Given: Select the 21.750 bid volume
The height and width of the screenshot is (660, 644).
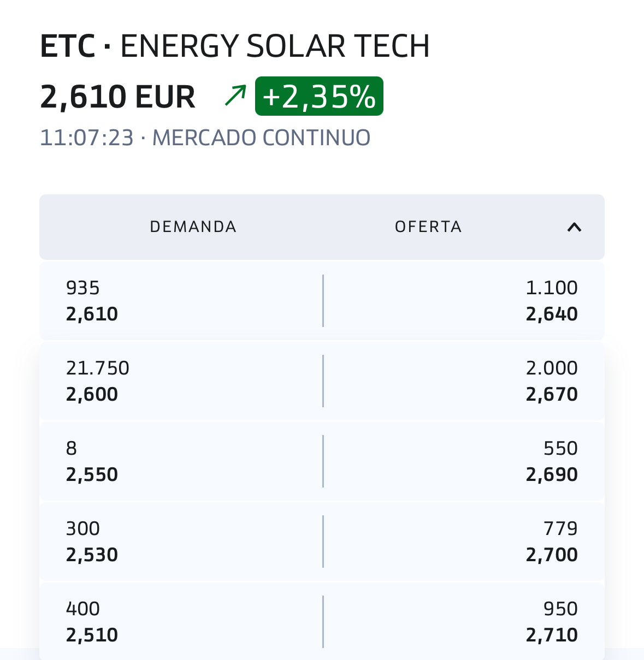Looking at the screenshot, I should point(98,368).
